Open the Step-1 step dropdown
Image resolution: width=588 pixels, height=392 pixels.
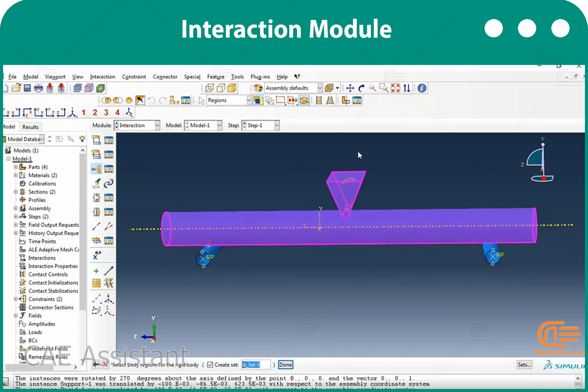tap(261, 125)
